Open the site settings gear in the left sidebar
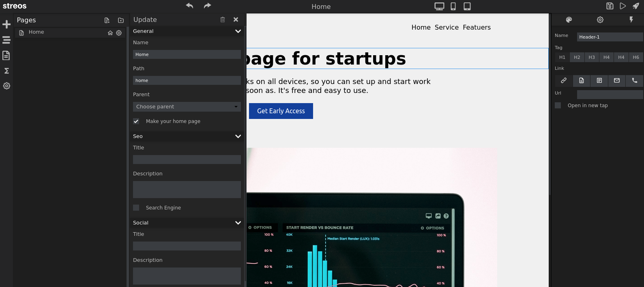 pyautogui.click(x=6, y=86)
